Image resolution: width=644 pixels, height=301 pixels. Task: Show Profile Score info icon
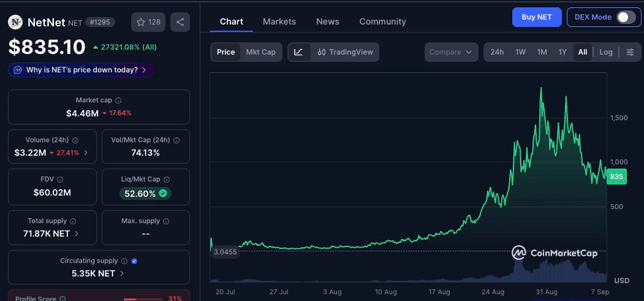pyautogui.click(x=63, y=299)
